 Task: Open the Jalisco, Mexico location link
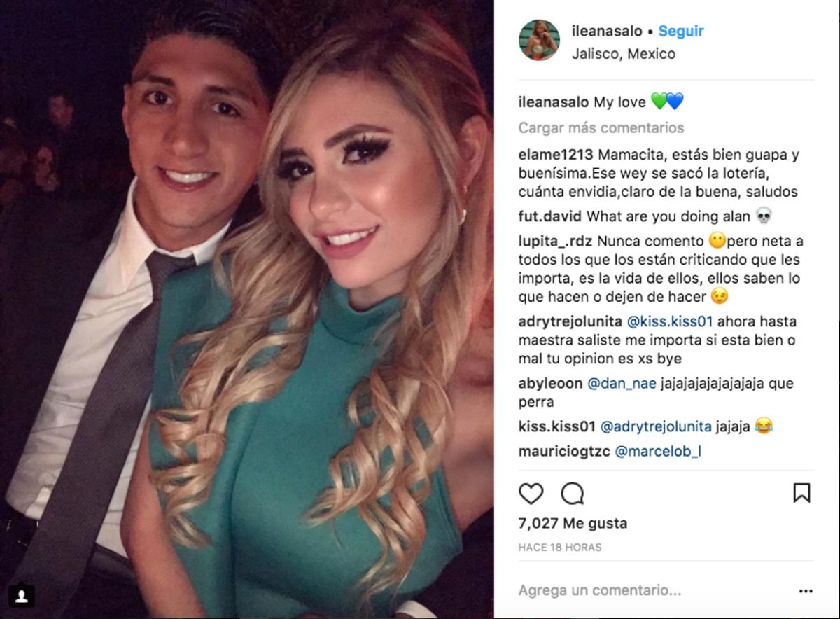[x=623, y=54]
